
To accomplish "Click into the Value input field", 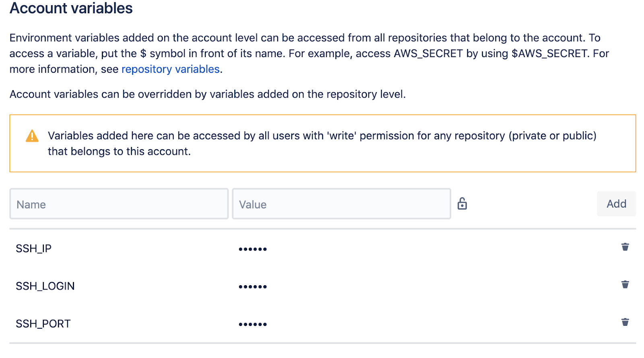I will click(x=341, y=204).
